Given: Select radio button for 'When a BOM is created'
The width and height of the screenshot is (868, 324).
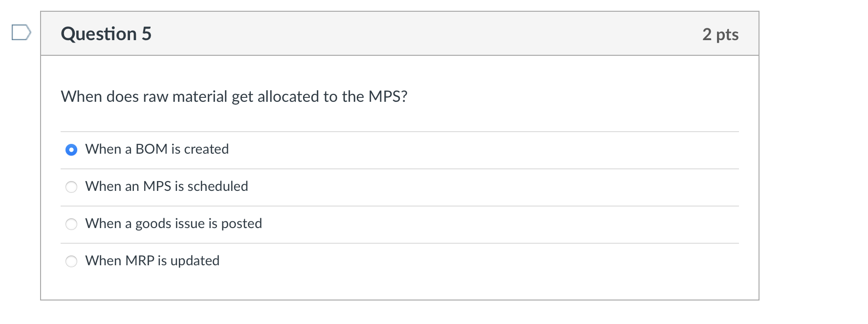Looking at the screenshot, I should coord(71,150).
